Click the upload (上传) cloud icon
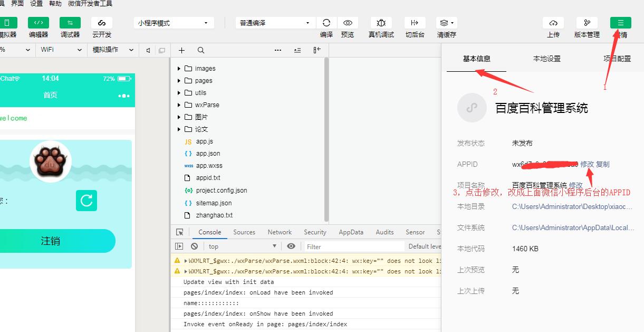This screenshot has width=644, height=332. pyautogui.click(x=553, y=23)
